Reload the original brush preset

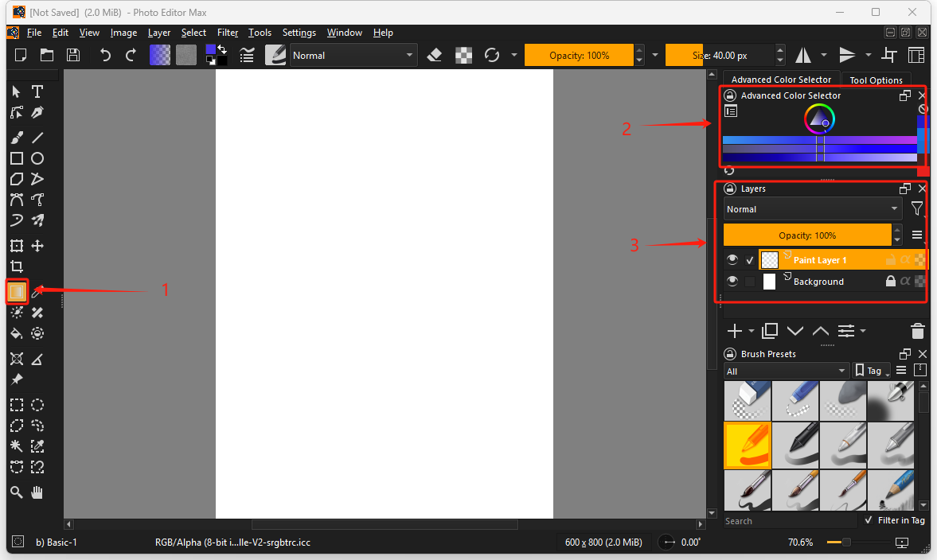pyautogui.click(x=492, y=56)
